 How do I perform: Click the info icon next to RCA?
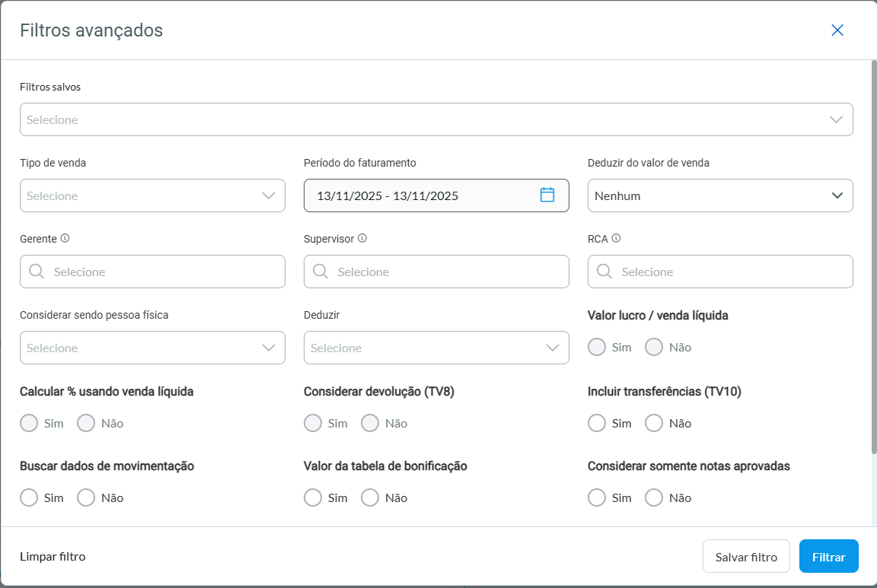616,238
